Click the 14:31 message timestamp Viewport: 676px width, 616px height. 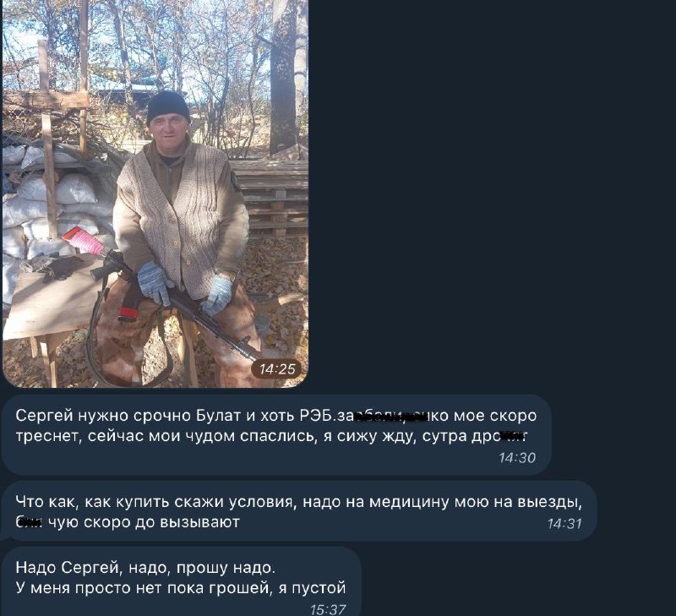[564, 524]
